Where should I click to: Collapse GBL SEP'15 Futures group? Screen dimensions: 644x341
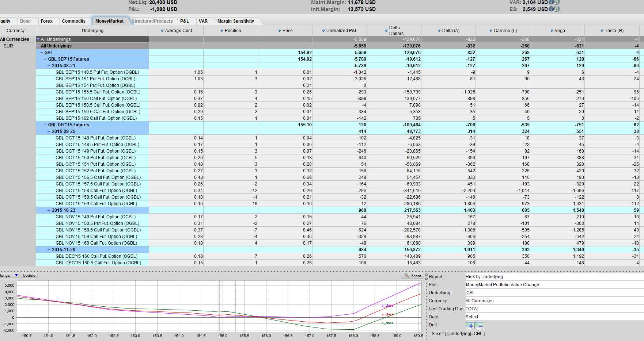tap(45, 59)
